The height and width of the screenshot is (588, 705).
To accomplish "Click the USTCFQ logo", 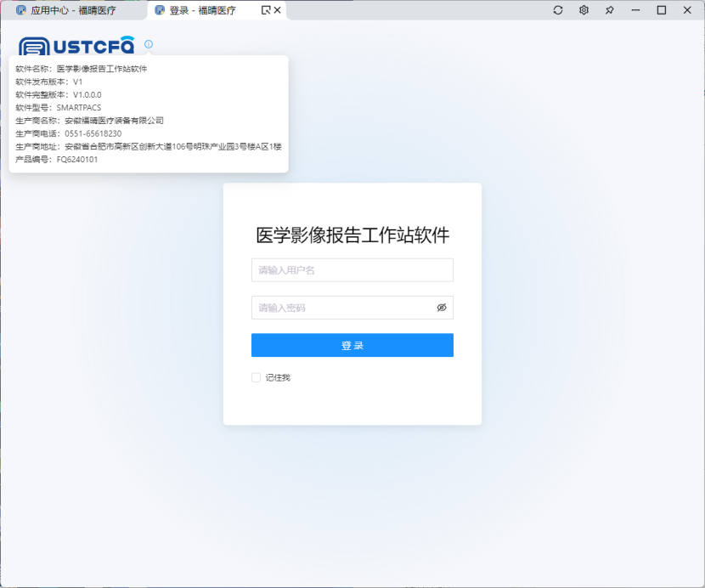I will tap(76, 45).
